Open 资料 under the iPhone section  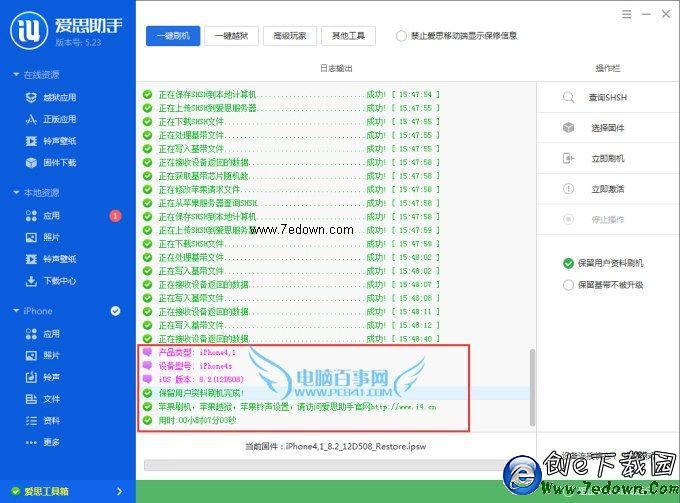point(43,421)
